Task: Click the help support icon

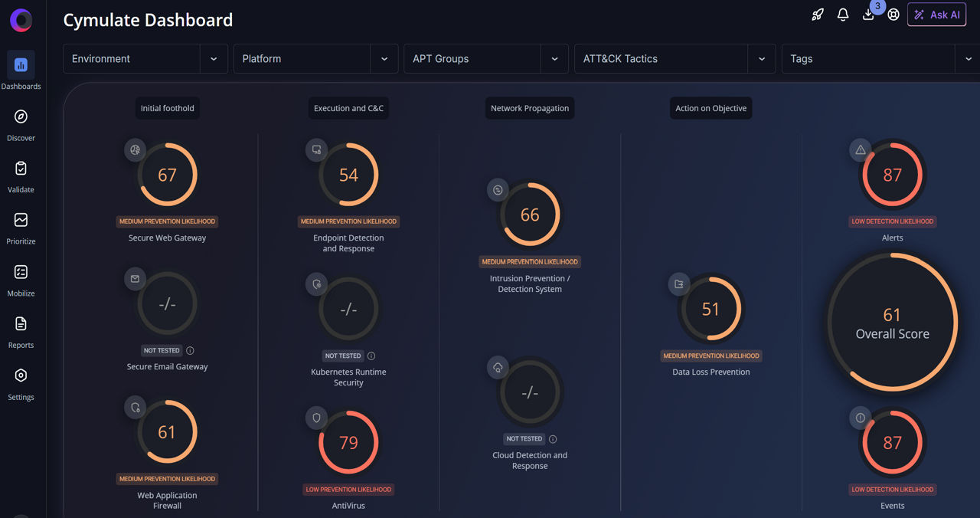Action: click(893, 15)
